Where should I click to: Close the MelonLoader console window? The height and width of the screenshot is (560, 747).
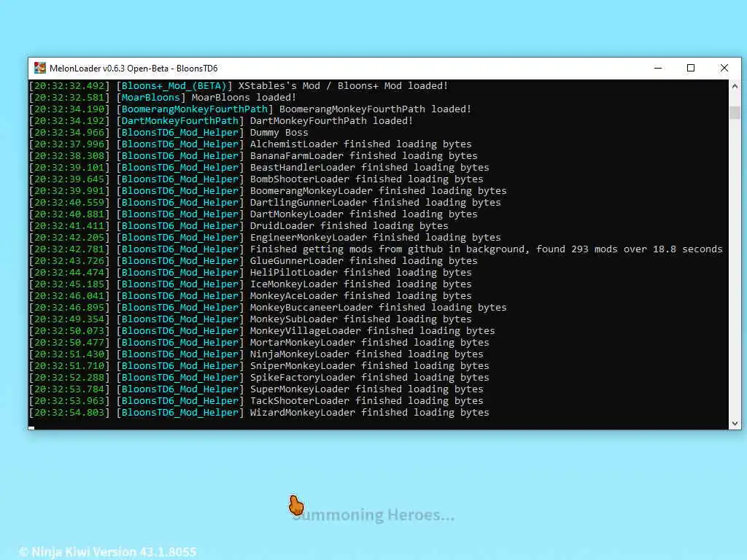click(724, 68)
